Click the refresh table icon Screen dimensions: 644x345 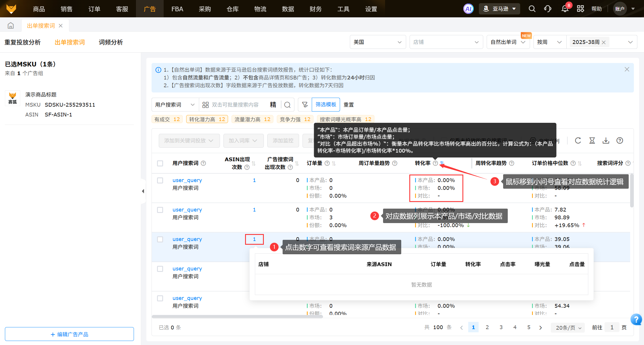tap(578, 140)
